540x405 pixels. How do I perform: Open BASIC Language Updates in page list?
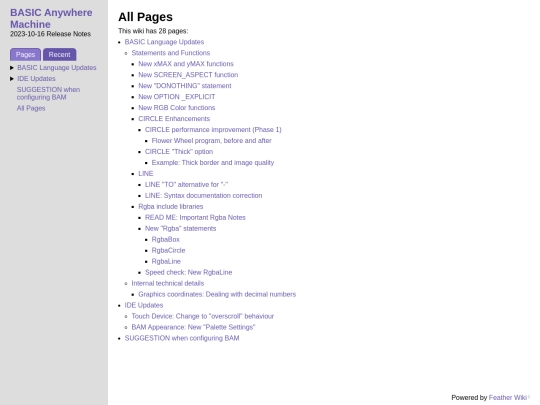coord(164,42)
